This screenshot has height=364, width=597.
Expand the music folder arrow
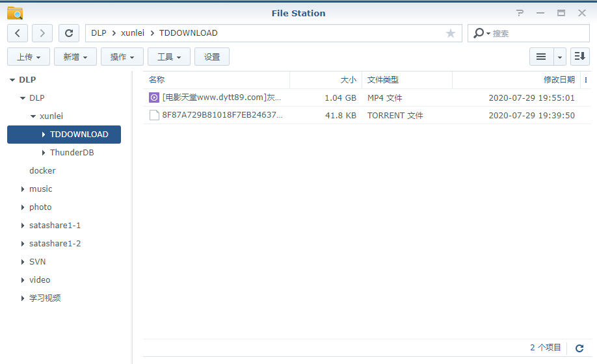click(23, 189)
